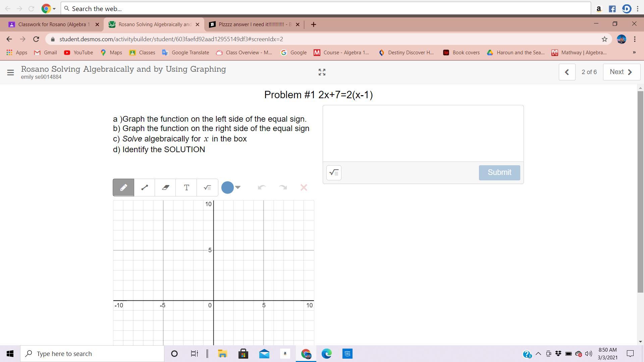Open math keyboard in answer box
This screenshot has height=362, width=644.
click(334, 173)
